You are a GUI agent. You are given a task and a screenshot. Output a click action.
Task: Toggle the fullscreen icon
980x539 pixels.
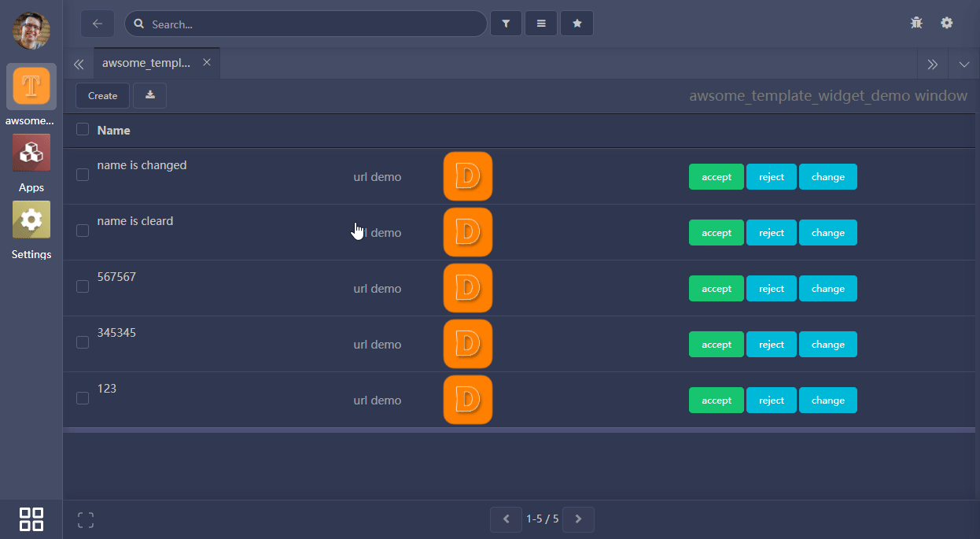click(x=86, y=519)
